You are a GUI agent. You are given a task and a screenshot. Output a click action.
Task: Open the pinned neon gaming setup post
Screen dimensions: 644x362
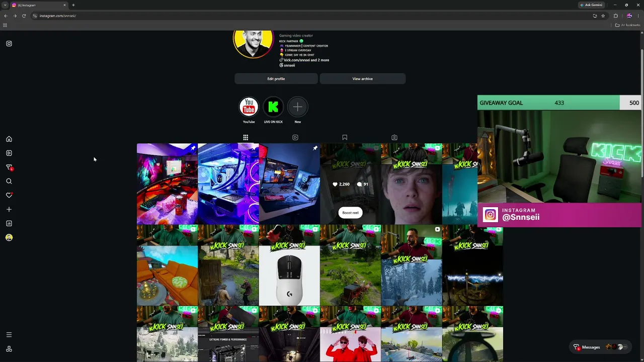[167, 184]
